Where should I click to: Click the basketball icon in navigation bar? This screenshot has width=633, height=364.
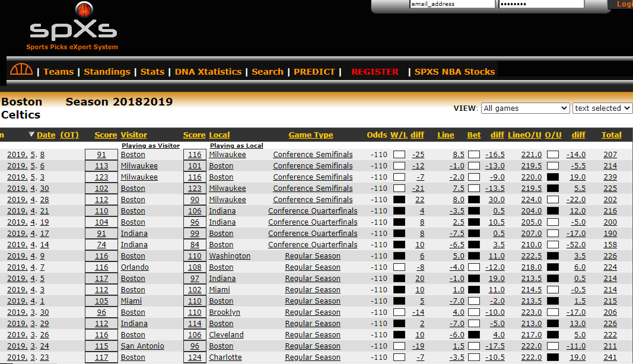21,70
